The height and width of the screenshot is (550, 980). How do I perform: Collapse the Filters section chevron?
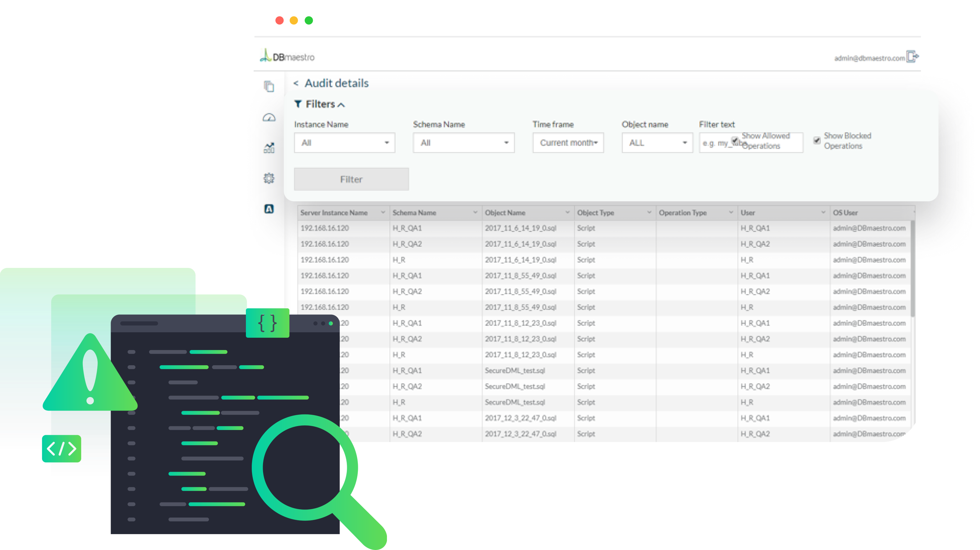coord(341,104)
